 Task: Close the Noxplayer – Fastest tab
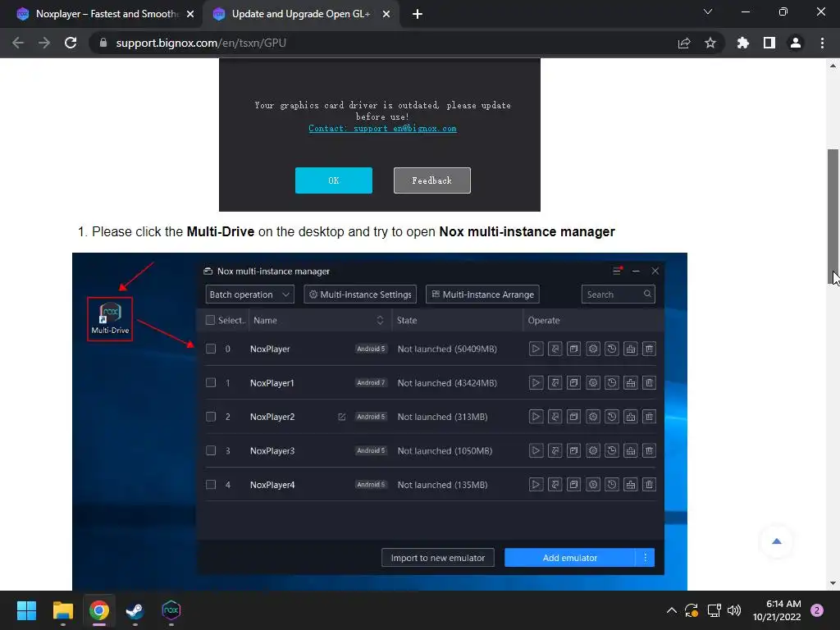pyautogui.click(x=190, y=15)
